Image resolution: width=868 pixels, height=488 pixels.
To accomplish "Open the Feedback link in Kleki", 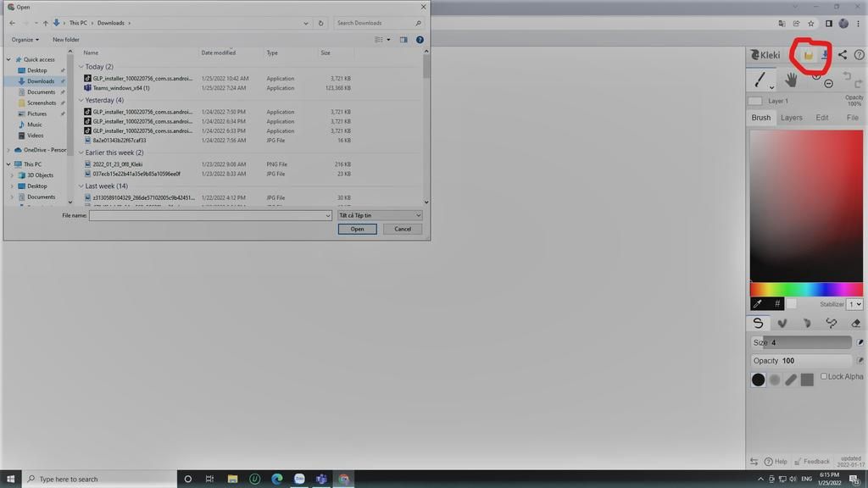I will 812,462.
